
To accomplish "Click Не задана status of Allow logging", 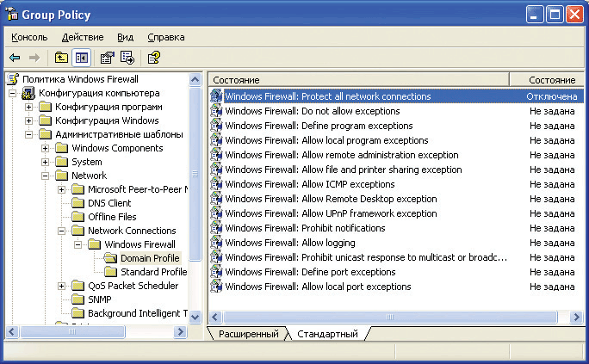I will tap(552, 243).
